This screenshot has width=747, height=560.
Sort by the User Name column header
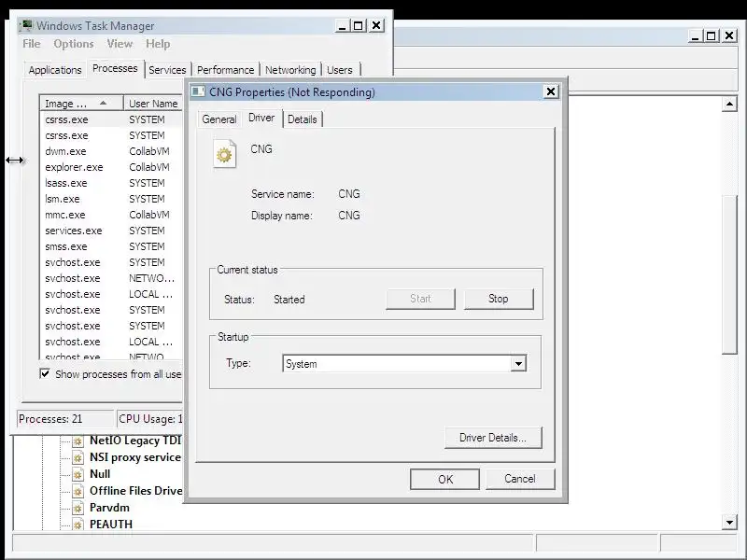(153, 104)
